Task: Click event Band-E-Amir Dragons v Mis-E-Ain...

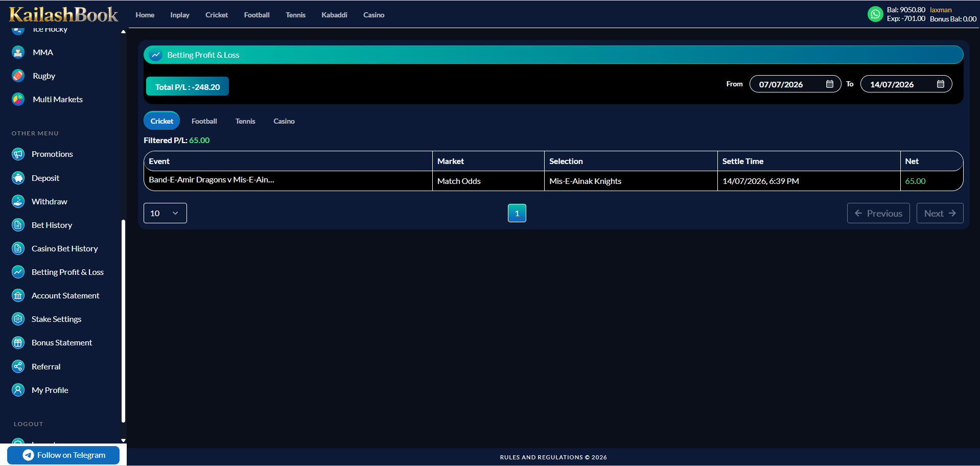Action: click(x=212, y=179)
